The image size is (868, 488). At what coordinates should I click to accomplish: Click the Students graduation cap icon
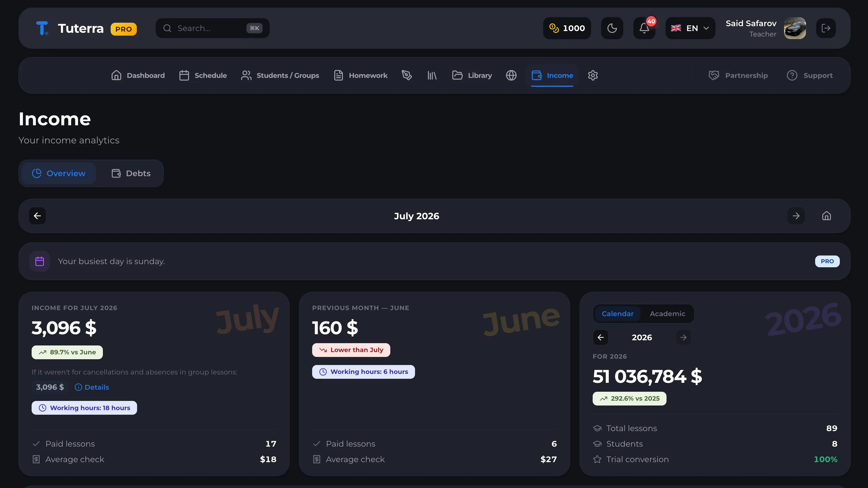point(597,444)
